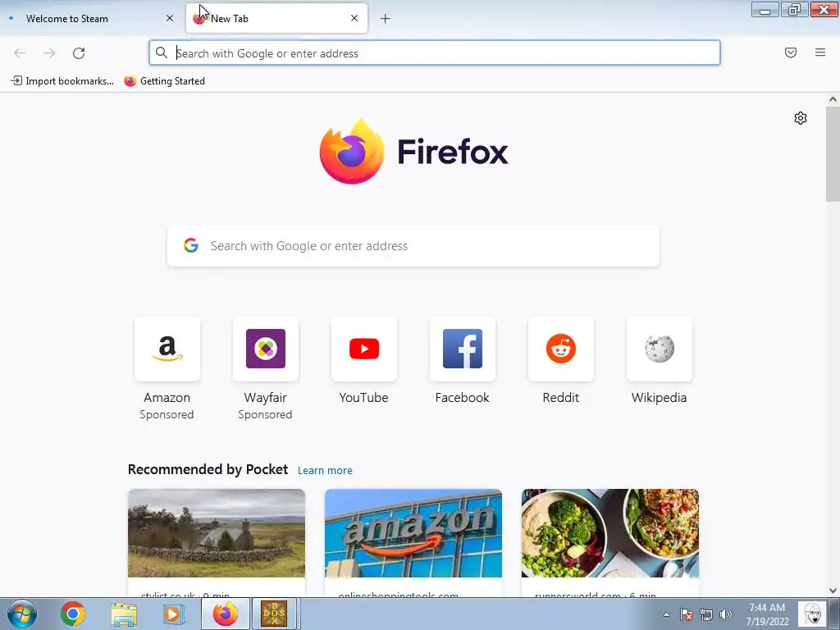Click the page scrollbar up arrow

[x=833, y=99]
